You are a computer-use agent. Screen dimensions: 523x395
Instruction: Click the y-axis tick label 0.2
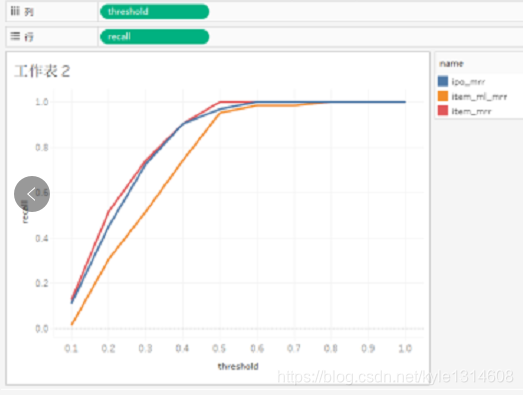[42, 283]
